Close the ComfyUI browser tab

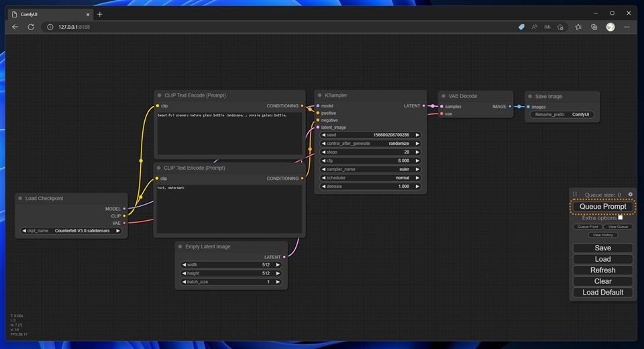point(87,14)
